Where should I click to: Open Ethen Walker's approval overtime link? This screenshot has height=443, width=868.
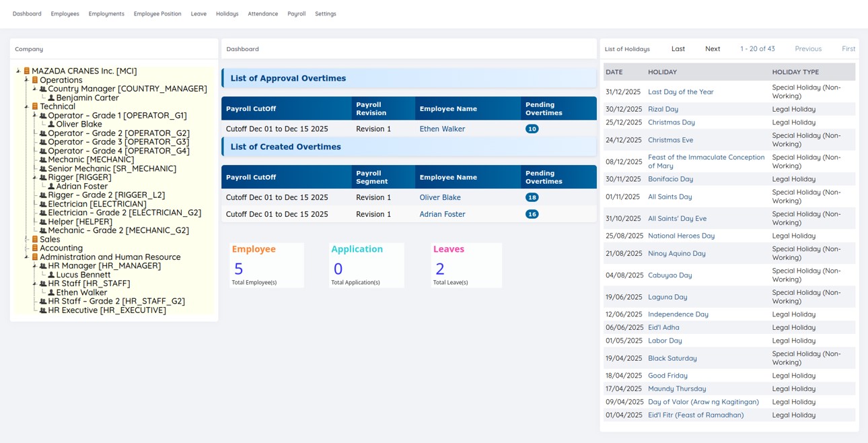[442, 129]
